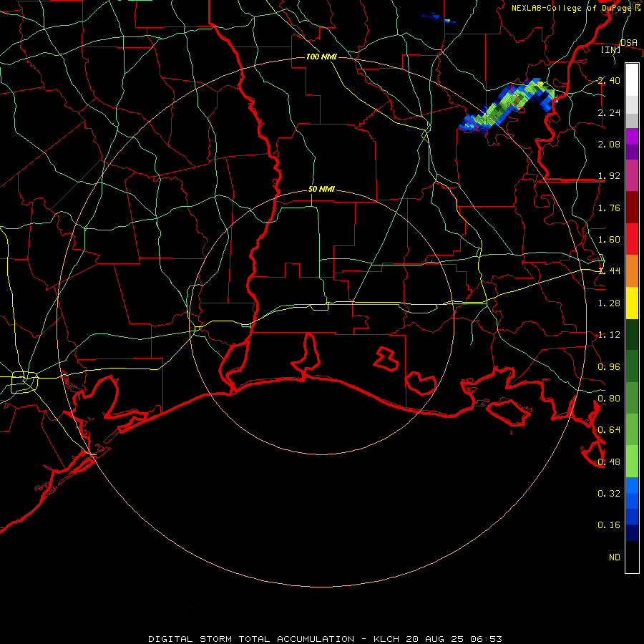Image resolution: width=644 pixels, height=644 pixels.
Task: Click the 0.80 legend value
Action: coord(609,399)
